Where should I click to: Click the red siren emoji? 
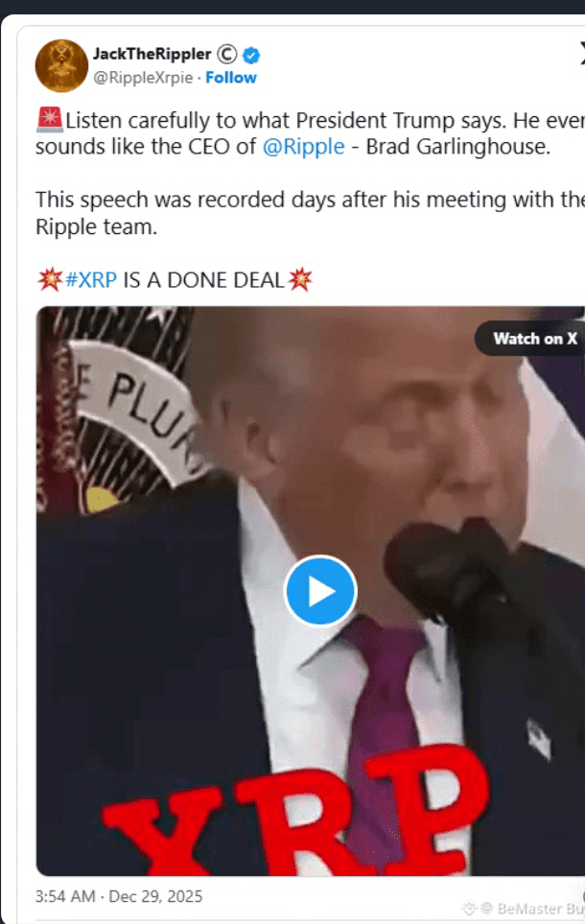pos(50,120)
